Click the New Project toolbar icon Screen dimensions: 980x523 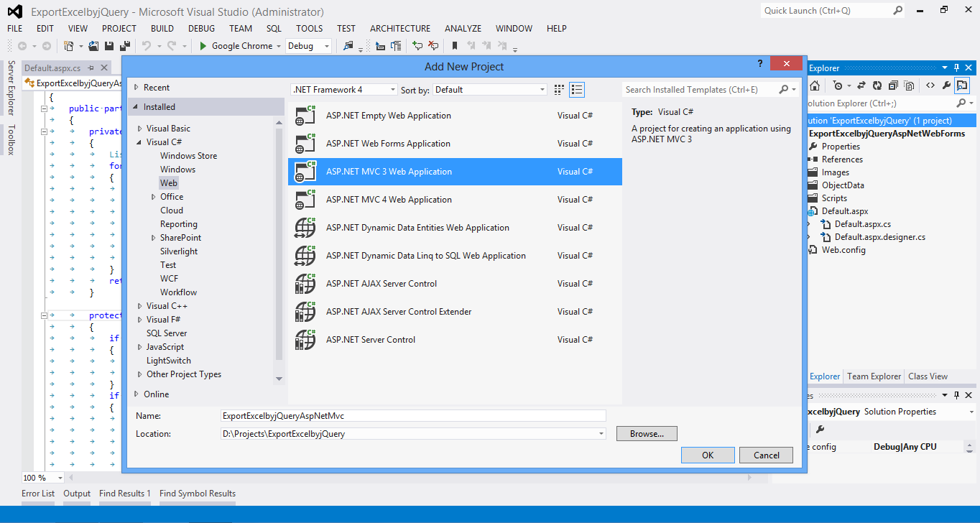tap(69, 46)
